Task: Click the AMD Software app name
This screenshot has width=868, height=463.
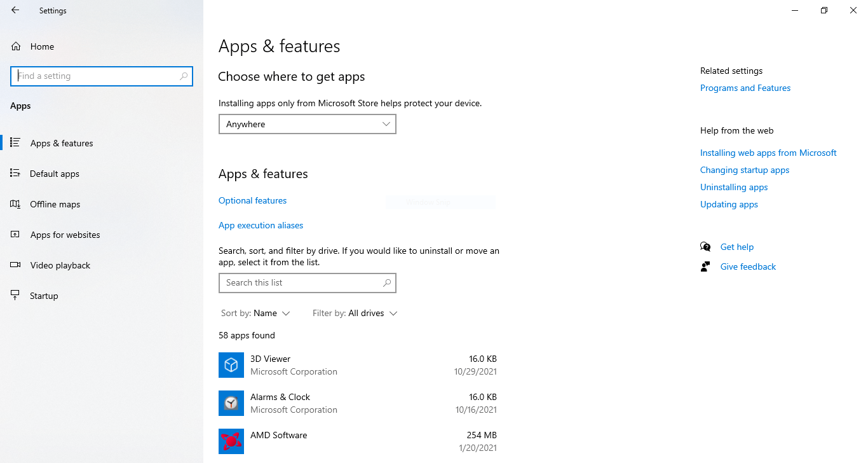Action: 278,435
